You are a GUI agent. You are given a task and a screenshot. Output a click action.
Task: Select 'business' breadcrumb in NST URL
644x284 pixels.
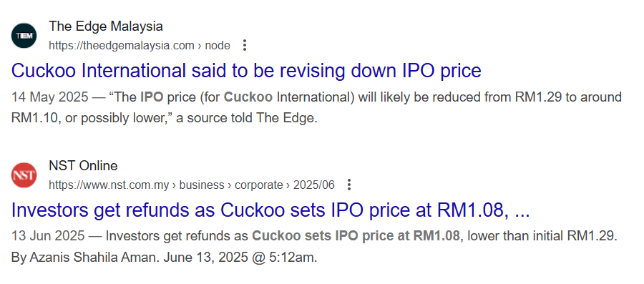(x=202, y=185)
